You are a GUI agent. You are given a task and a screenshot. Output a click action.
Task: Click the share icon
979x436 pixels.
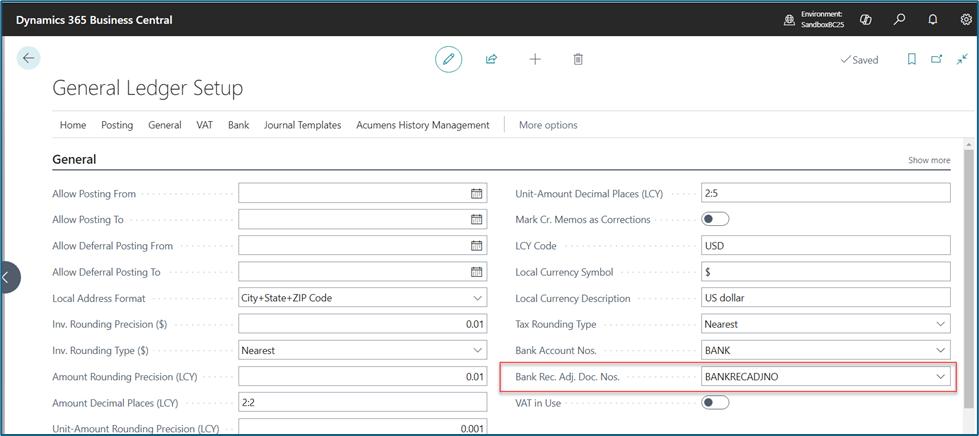click(x=491, y=59)
